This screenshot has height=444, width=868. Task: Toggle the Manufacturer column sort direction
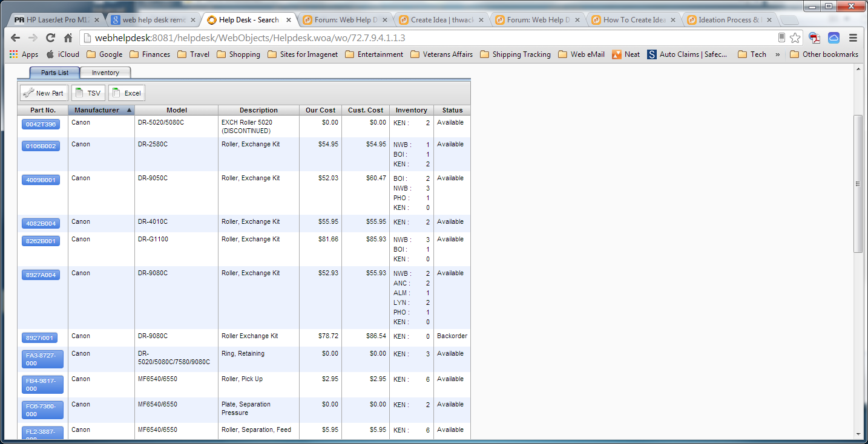pyautogui.click(x=97, y=110)
